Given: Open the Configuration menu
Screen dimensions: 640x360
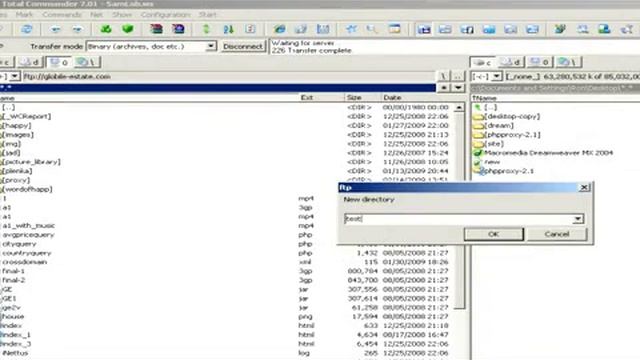Looking at the screenshot, I should 166,14.
